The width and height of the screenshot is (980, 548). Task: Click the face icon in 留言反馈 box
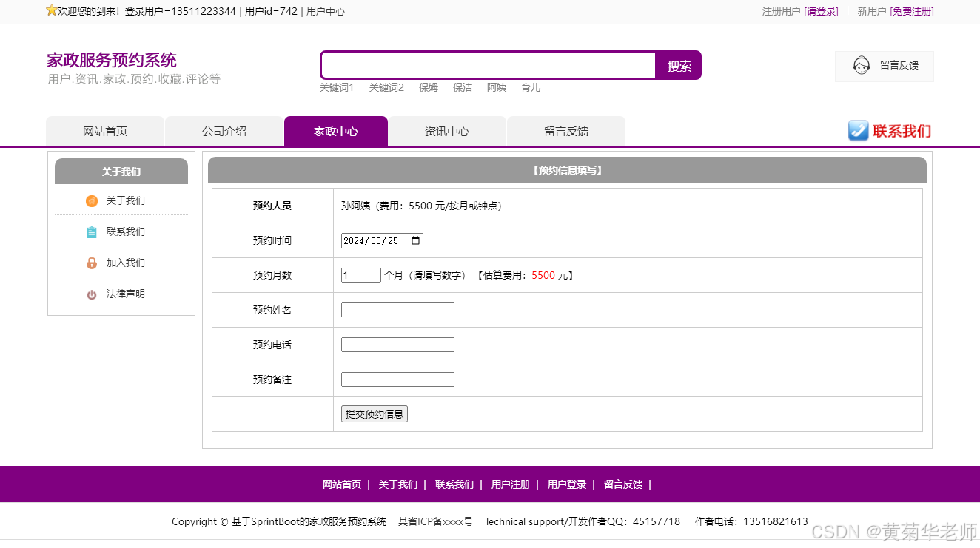coord(862,65)
